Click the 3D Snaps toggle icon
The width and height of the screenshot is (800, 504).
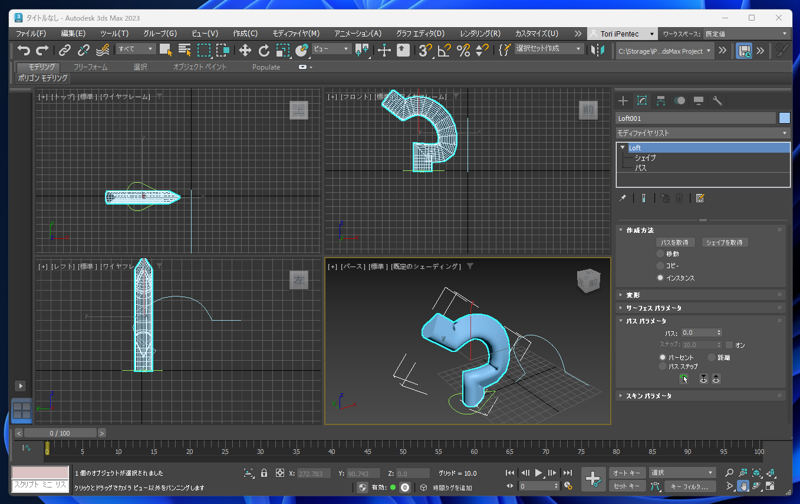pos(425,50)
